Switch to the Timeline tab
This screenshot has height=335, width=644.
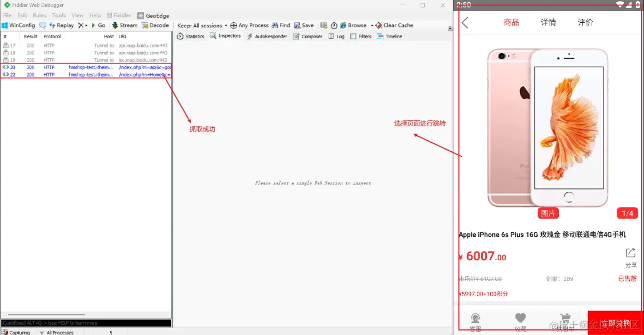389,36
